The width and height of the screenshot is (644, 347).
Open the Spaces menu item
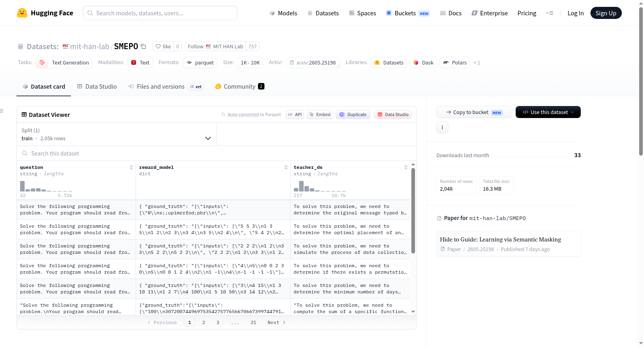362,13
